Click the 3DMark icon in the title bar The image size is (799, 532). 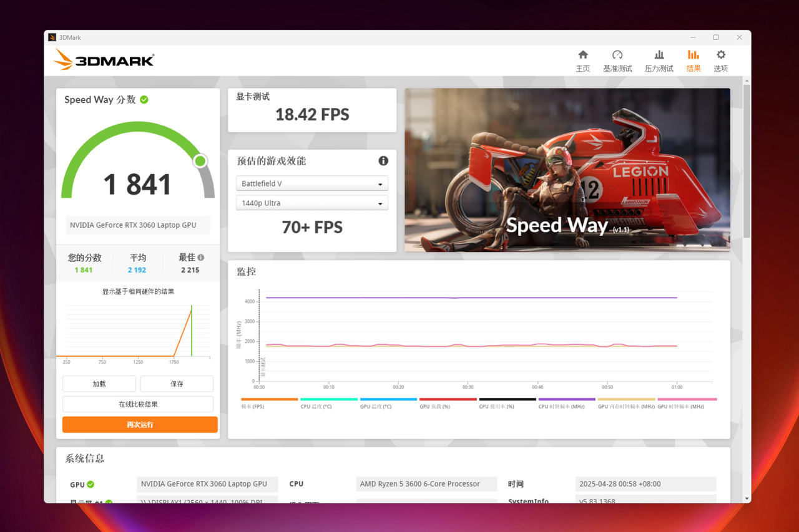[x=52, y=37]
